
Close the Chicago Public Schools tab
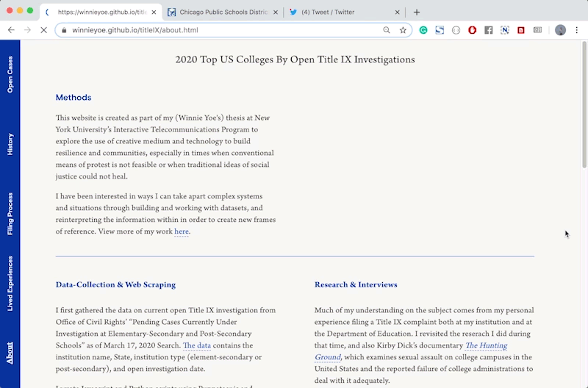coord(276,12)
